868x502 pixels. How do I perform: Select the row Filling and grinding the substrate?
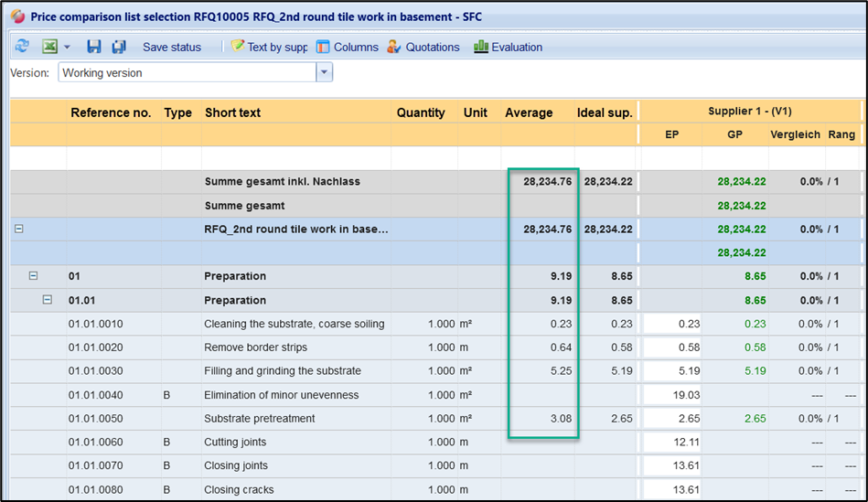click(x=282, y=371)
